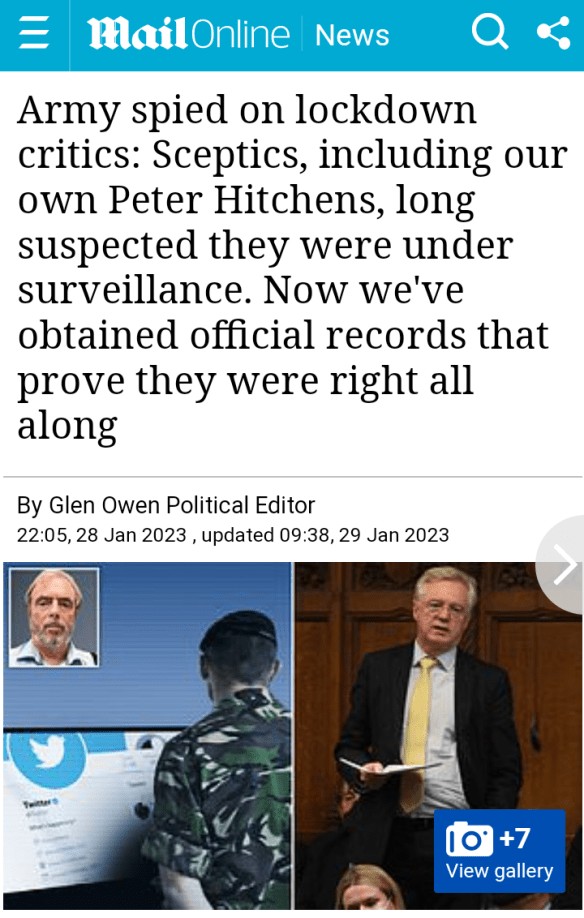Tap the +7 photo count
Image resolution: width=584 pixels, height=918 pixels.
coord(515,838)
